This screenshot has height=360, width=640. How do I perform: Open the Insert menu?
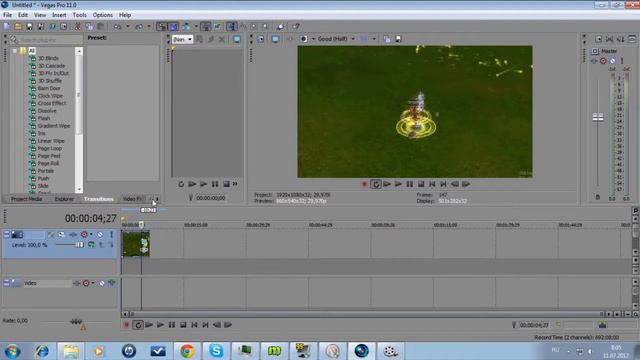(59, 15)
